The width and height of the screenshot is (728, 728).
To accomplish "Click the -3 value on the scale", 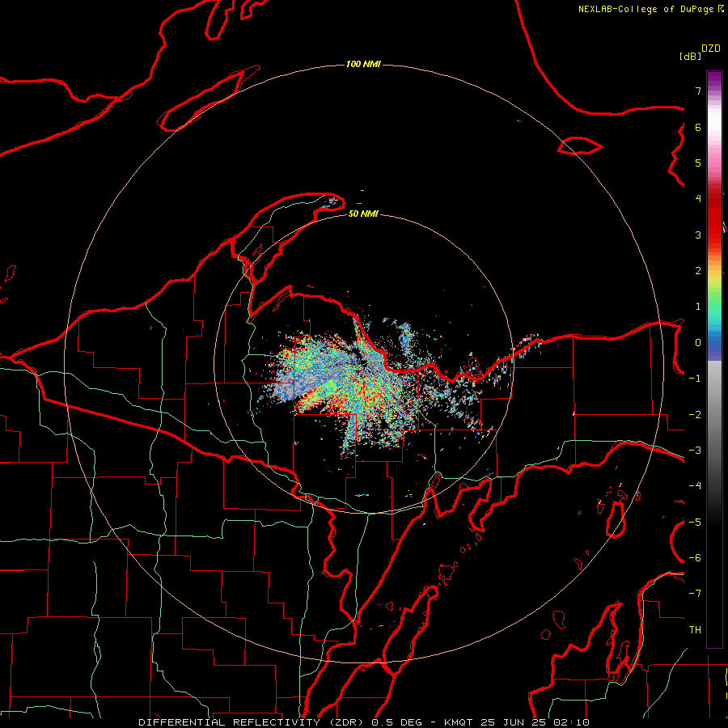I will (x=695, y=451).
